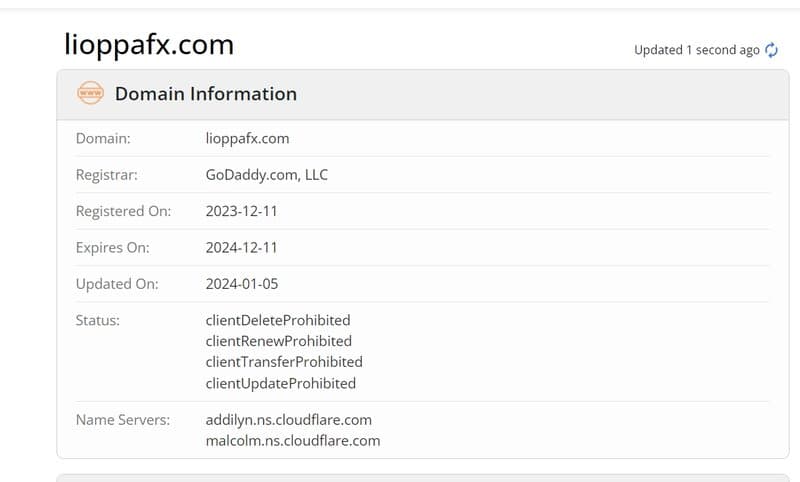Click the clientRenewProhibited status
Screen dimensions: 800x482
(278, 341)
